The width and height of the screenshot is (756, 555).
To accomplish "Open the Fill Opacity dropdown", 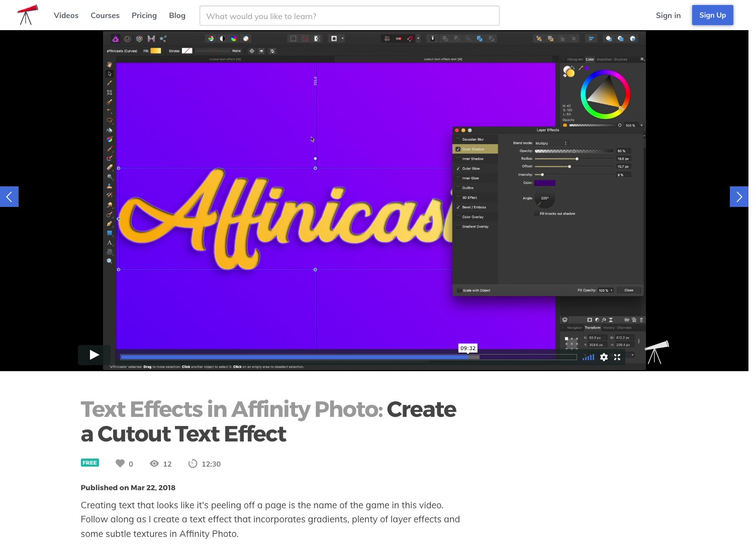I will tap(605, 290).
